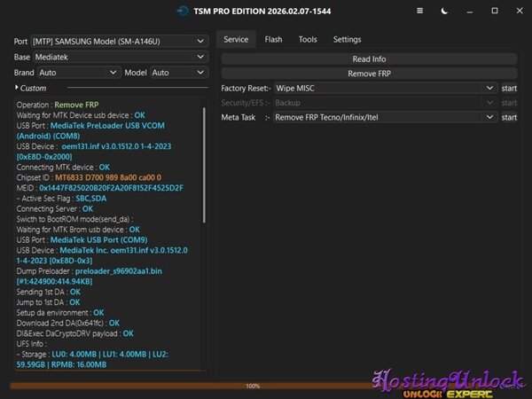Open the Base Mediatek dropdown
This screenshot has width=532, height=399.
[121, 57]
